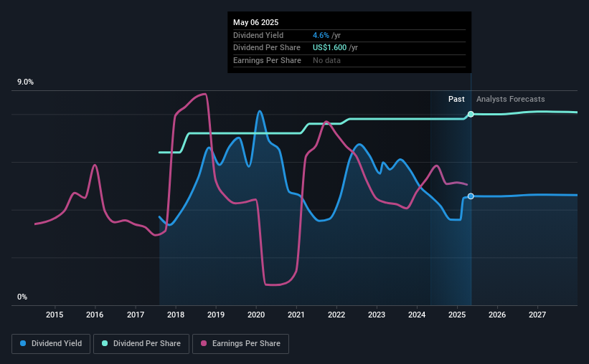Click the 2015 x-axis label
589x364 pixels.
[55, 315]
